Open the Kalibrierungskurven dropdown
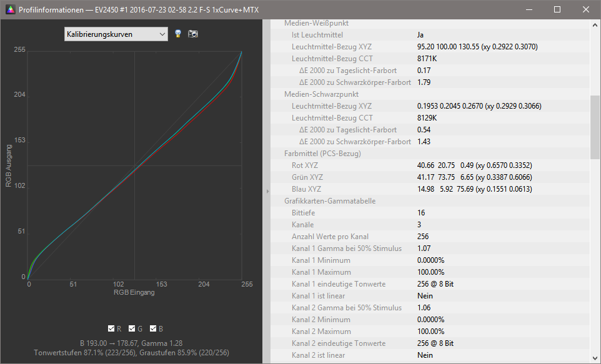Image resolution: width=601 pixels, height=364 pixels. click(x=116, y=34)
